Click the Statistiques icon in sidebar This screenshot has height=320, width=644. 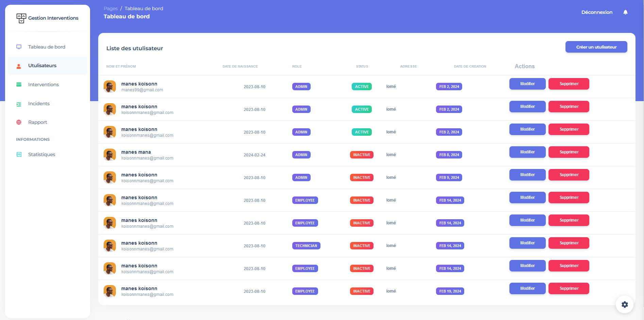19,154
